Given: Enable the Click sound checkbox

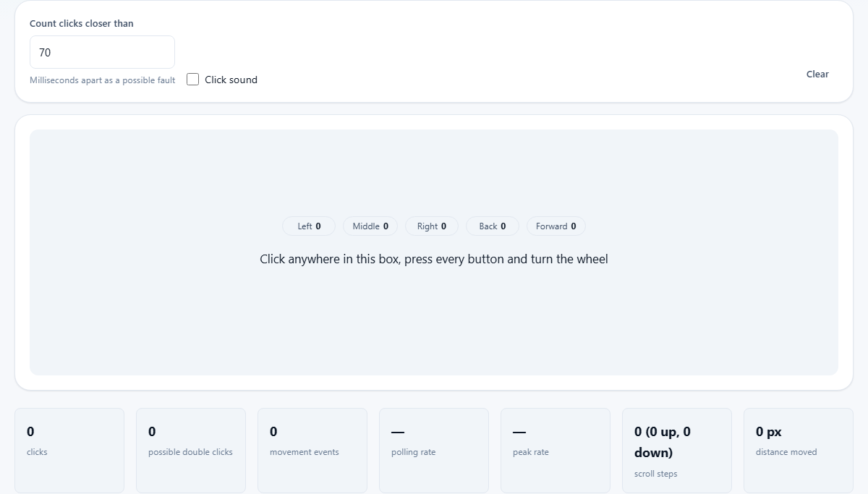Looking at the screenshot, I should [x=192, y=80].
